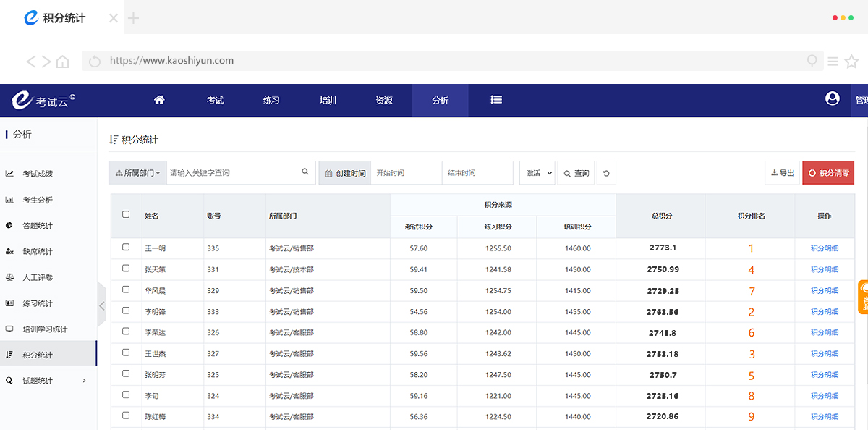The width and height of the screenshot is (868, 430).
Task: Check the box for 王一明
Action: tap(126, 248)
